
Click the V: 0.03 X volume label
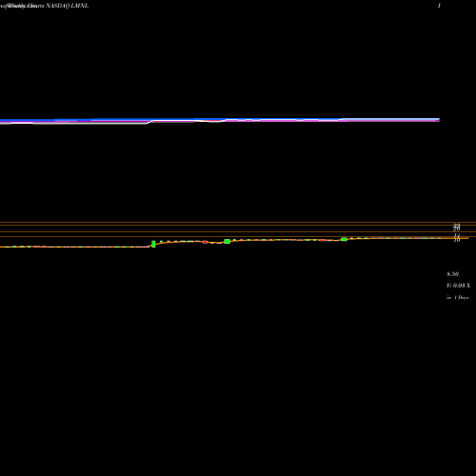click(x=458, y=286)
